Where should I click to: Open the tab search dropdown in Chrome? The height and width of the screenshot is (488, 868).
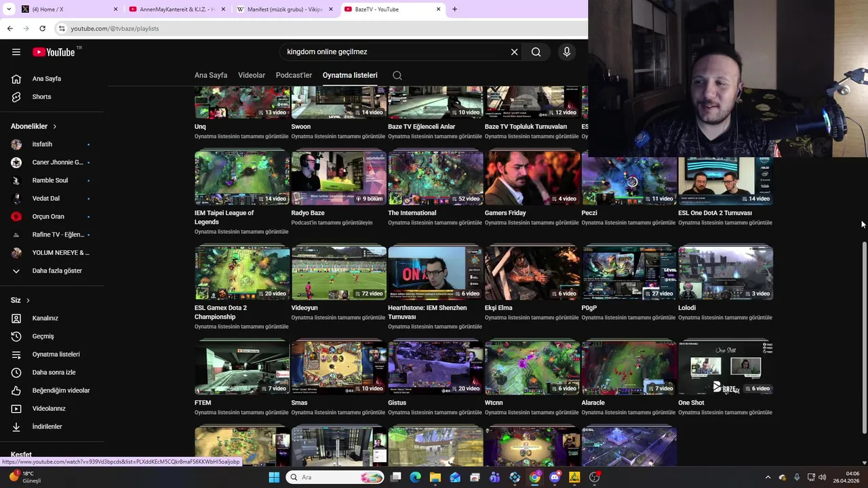tap(9, 9)
